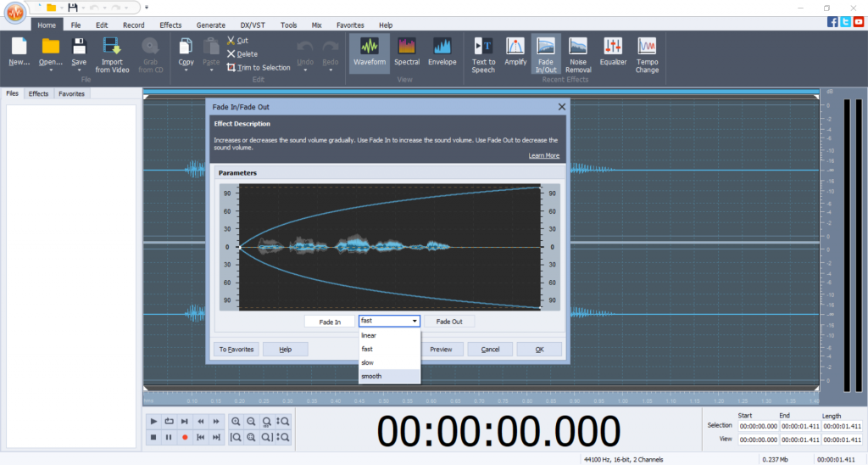
Task: Click the Tempo Change icon
Action: tap(647, 54)
